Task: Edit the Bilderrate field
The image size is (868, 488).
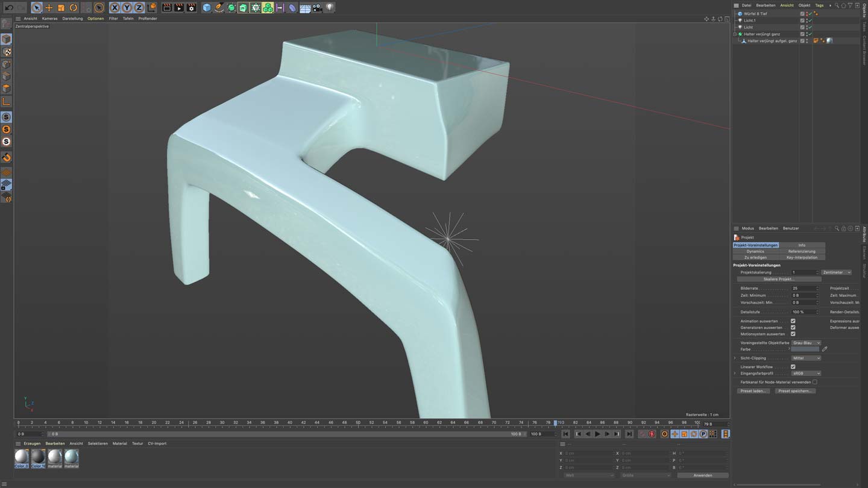Action: (805, 289)
